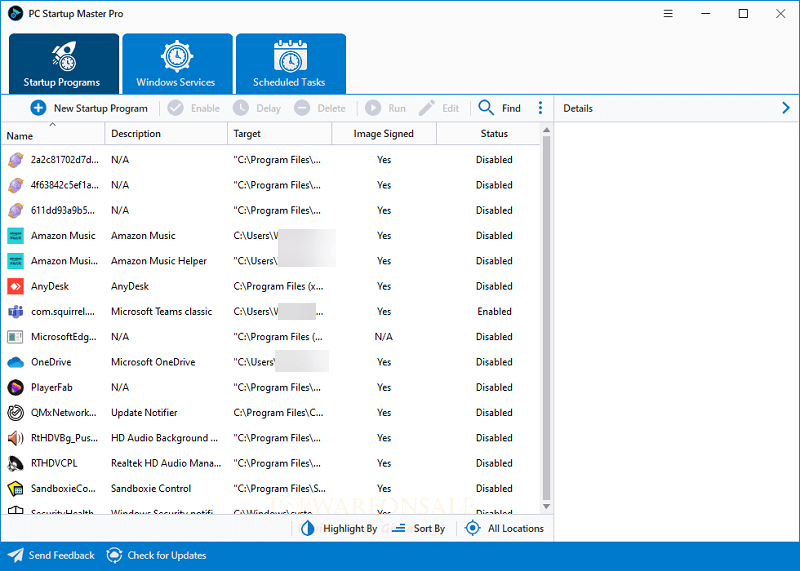
Task: Sort by the Target column header
Action: pos(280,134)
